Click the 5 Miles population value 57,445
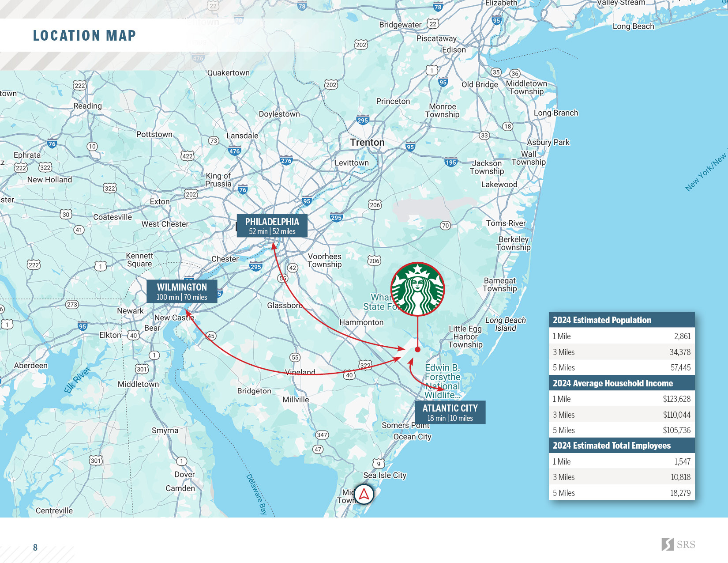The image size is (728, 563). click(680, 367)
